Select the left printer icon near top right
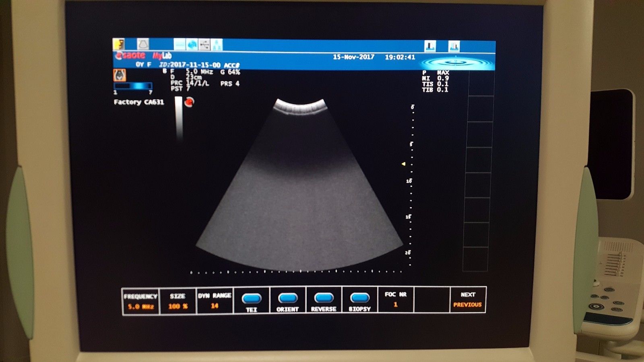Screen dimensions: 644x362 pos(430,46)
